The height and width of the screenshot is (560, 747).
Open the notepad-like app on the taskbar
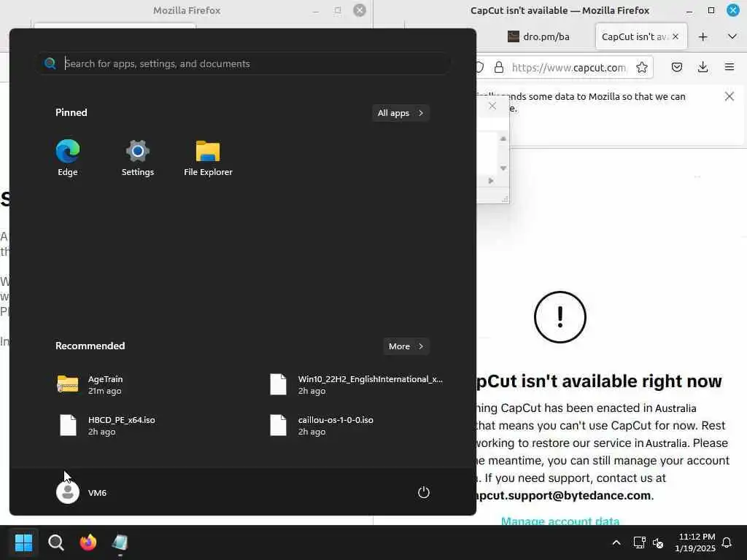[x=120, y=542]
